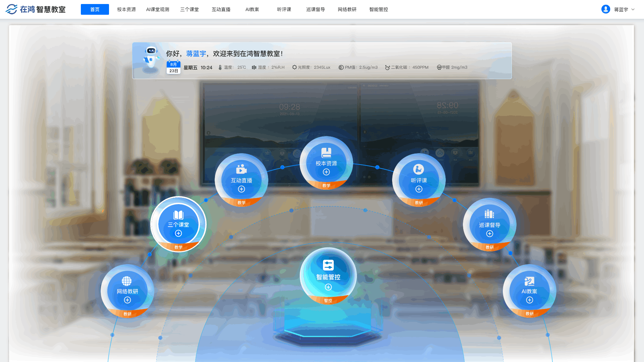Click the 蒋蓝宇 name link in greeting

click(x=196, y=54)
